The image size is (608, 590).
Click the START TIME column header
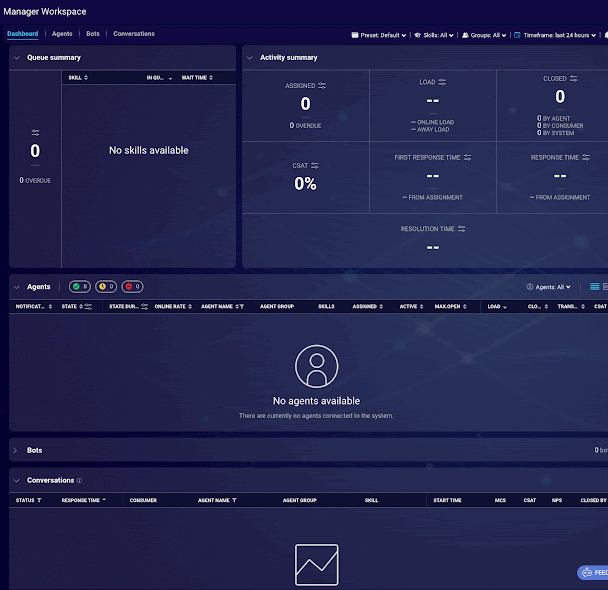click(447, 500)
